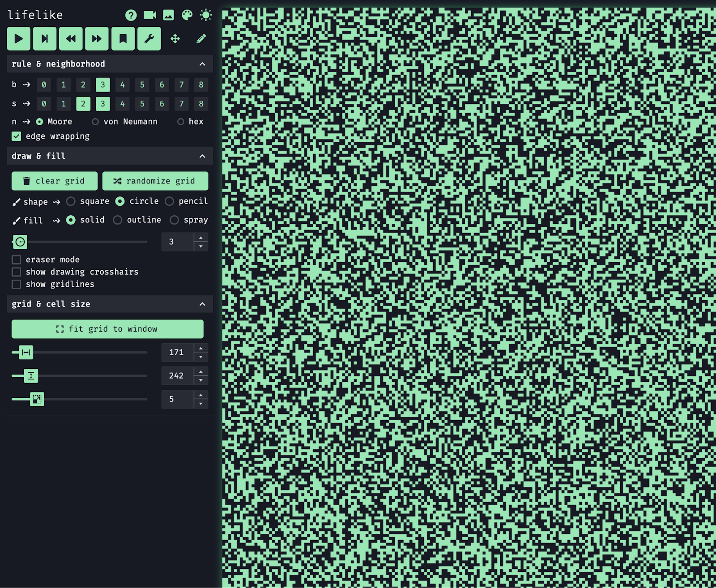Viewport: 716px width, 588px height.
Task: Open the help question mark
Action: point(131,15)
